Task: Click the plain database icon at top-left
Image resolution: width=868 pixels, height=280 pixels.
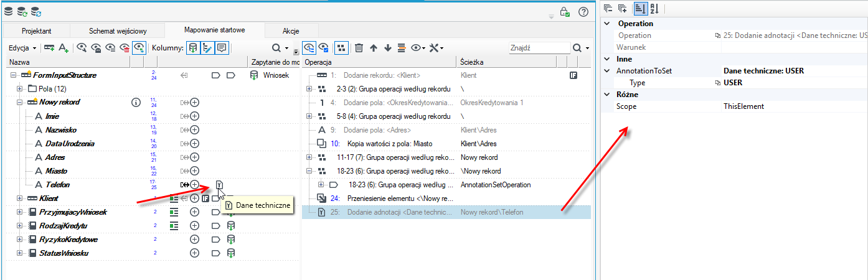Action: [x=8, y=11]
